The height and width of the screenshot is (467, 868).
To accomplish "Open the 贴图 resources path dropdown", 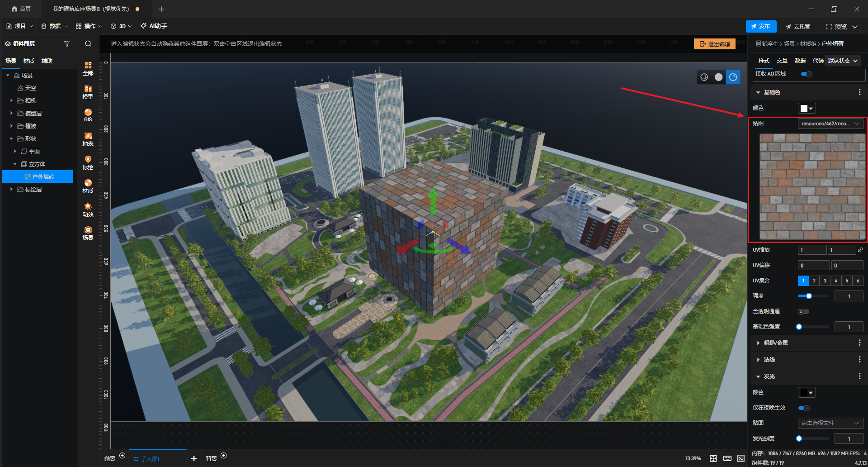I will tap(830, 124).
